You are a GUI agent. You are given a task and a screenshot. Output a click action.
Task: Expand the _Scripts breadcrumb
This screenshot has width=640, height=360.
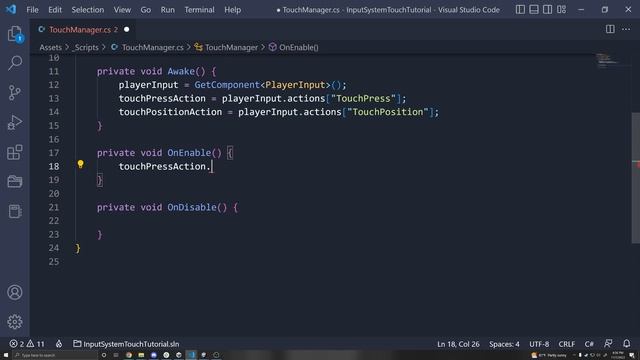(x=85, y=47)
